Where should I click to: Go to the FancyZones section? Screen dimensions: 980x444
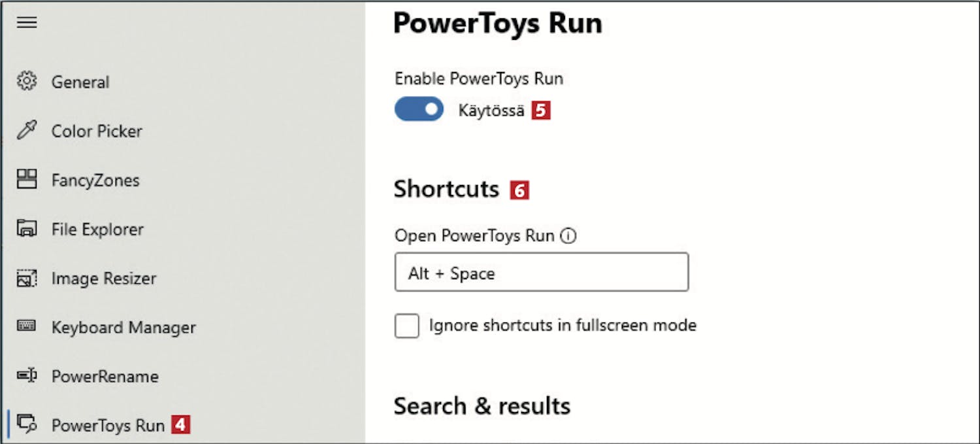(95, 180)
